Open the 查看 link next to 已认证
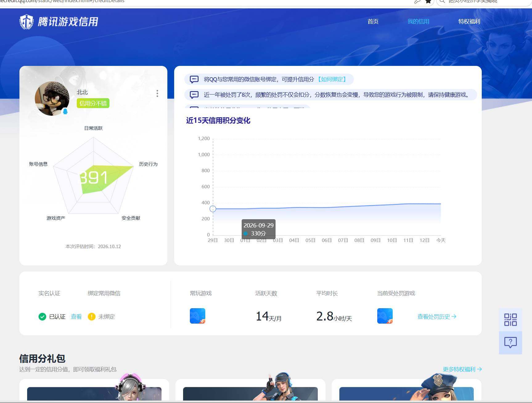532x403 pixels. tap(76, 316)
